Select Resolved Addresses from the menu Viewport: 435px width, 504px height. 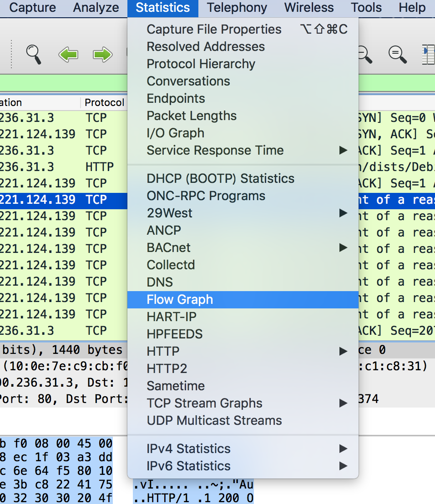click(243, 46)
